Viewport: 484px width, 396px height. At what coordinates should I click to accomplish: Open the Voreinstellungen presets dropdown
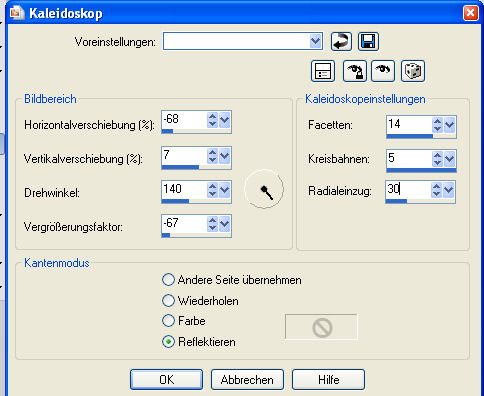point(315,41)
